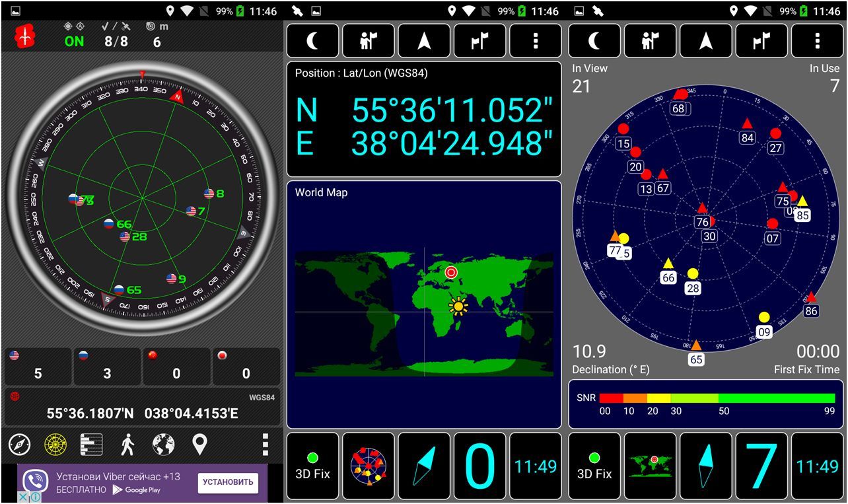The height and width of the screenshot is (504, 848).
Task: Open the signal strength bars list icon
Action: 91,445
